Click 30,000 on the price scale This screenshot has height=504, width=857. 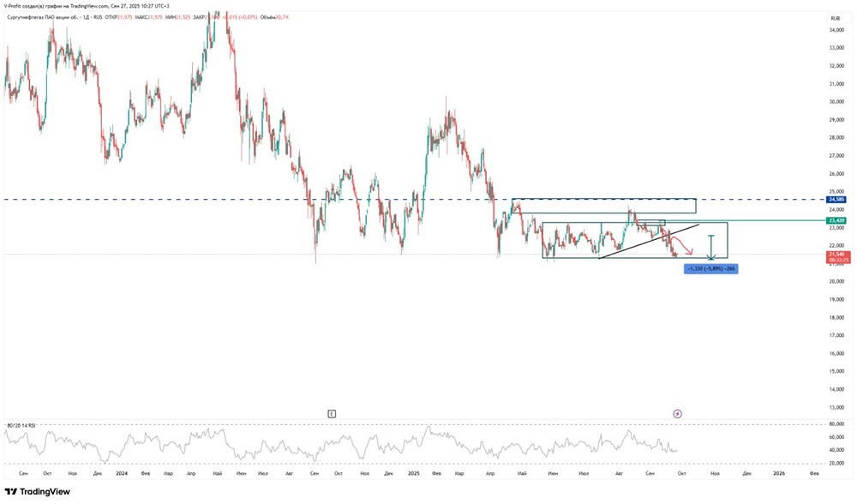click(836, 102)
